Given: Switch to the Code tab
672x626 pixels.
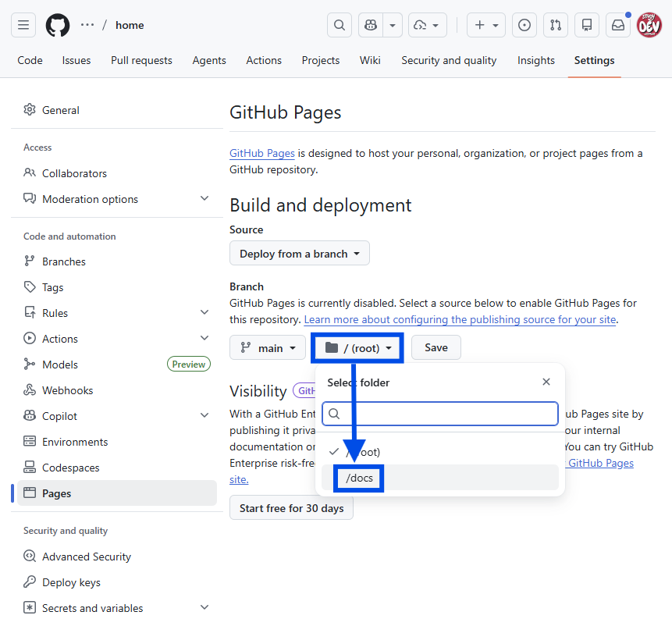Looking at the screenshot, I should [30, 60].
